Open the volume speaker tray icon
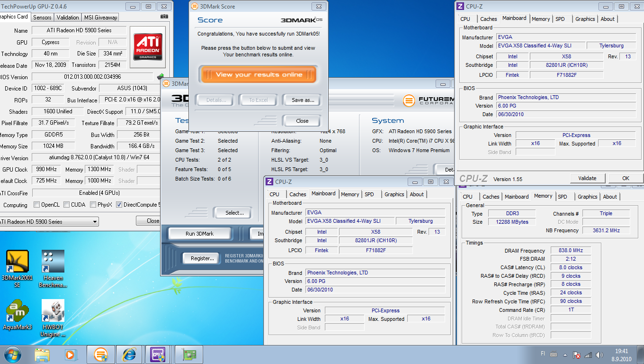 click(x=600, y=355)
